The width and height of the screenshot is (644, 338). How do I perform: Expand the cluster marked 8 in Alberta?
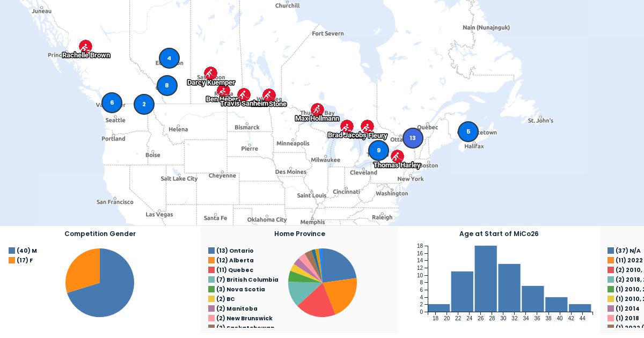click(167, 85)
